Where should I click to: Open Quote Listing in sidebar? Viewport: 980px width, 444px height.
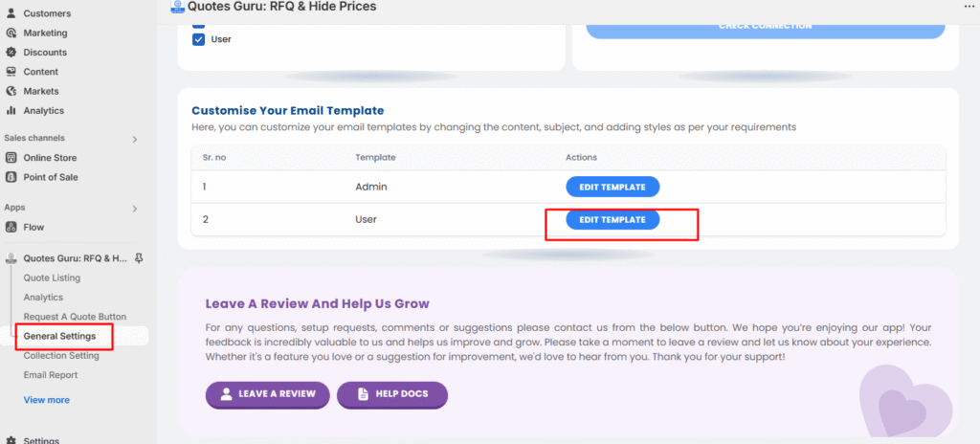[x=52, y=277]
